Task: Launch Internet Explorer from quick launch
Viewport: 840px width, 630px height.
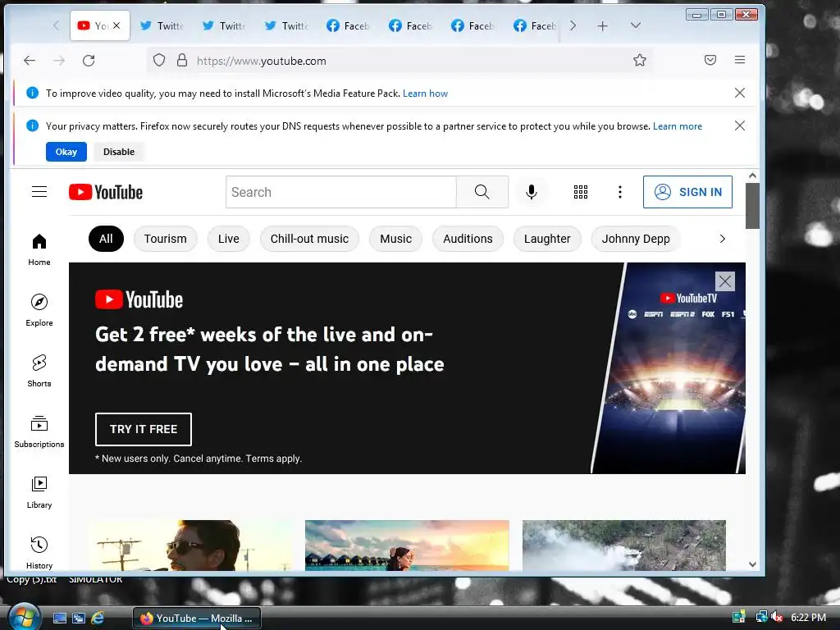Action: pyautogui.click(x=98, y=618)
